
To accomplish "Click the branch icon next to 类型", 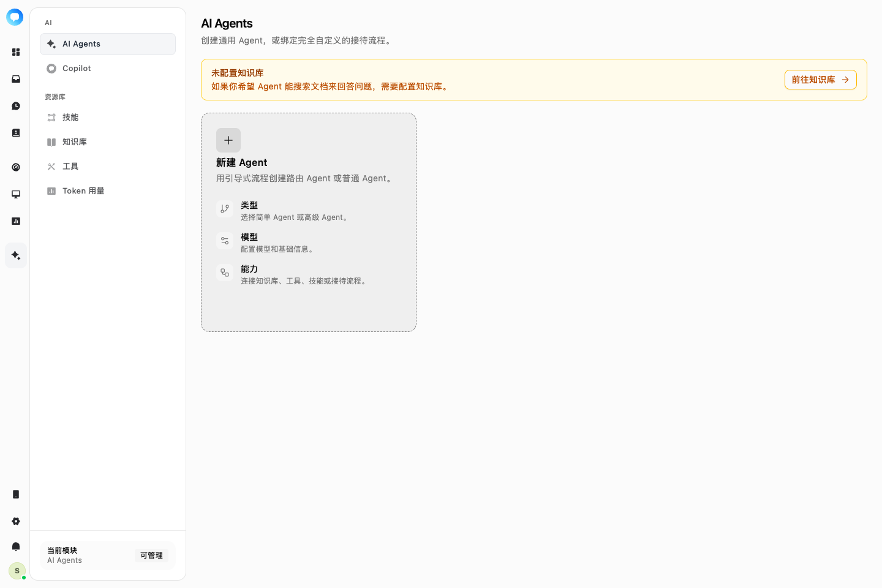I will click(x=225, y=209).
